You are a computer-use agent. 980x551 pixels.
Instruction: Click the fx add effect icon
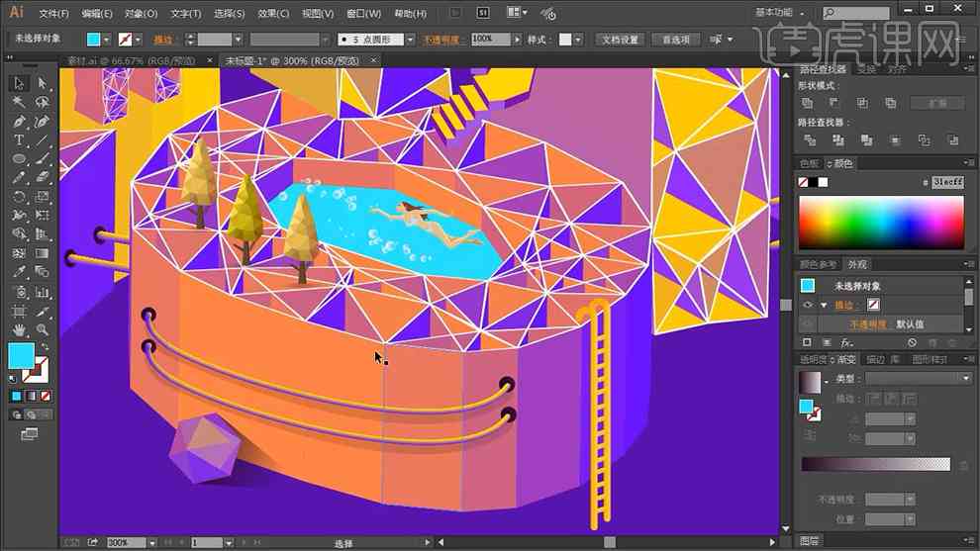tap(846, 343)
